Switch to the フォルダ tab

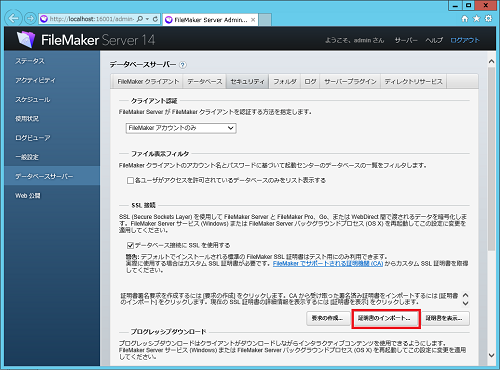pyautogui.click(x=285, y=82)
